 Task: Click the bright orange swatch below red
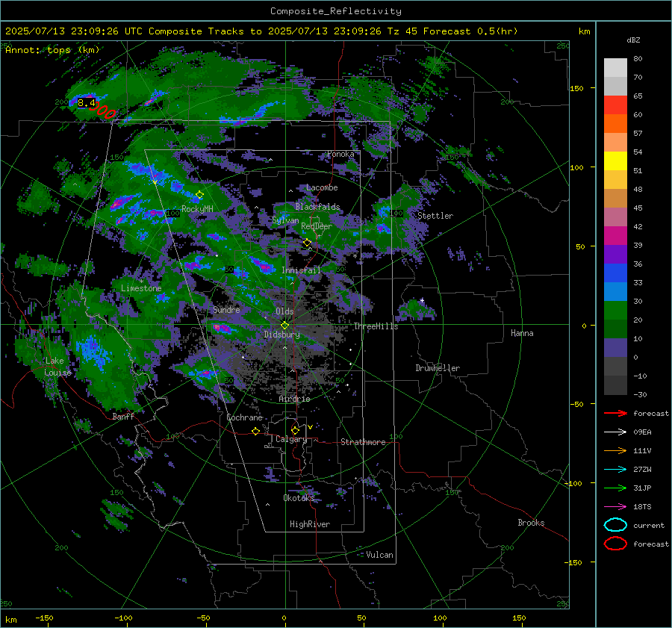pos(615,124)
